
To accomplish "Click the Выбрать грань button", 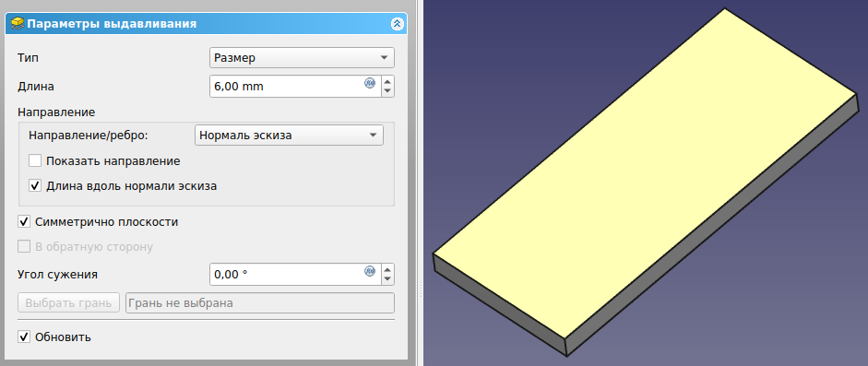I will coord(68,303).
